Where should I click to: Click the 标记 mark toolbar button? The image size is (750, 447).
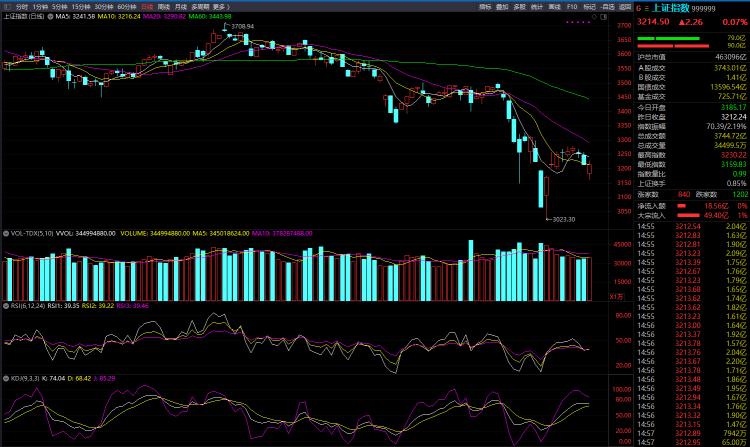coord(589,7)
